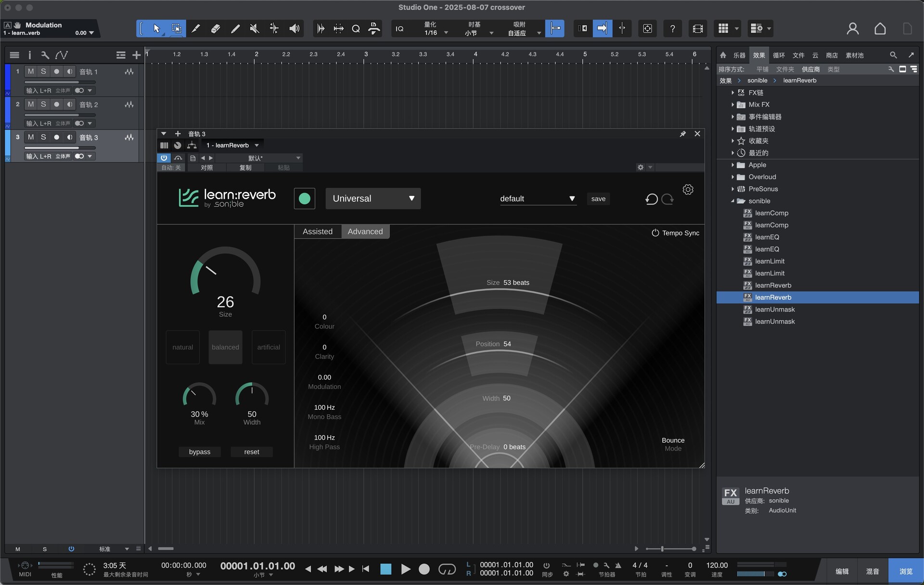Select the natural reverb style

click(x=182, y=347)
